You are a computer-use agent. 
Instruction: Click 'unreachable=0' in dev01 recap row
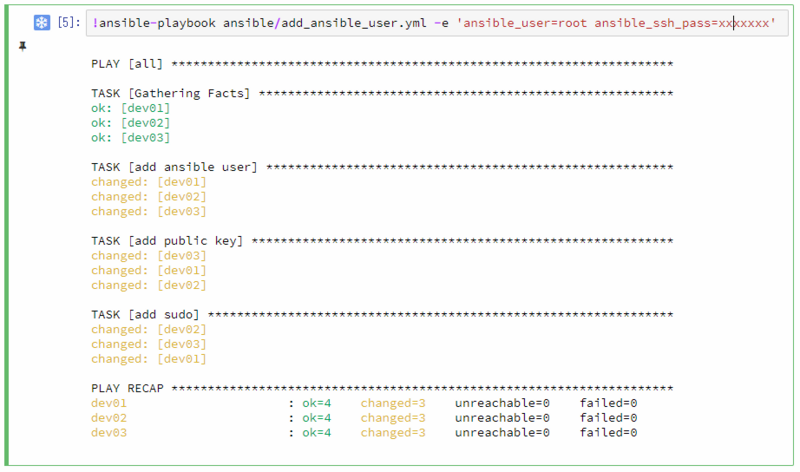502,403
